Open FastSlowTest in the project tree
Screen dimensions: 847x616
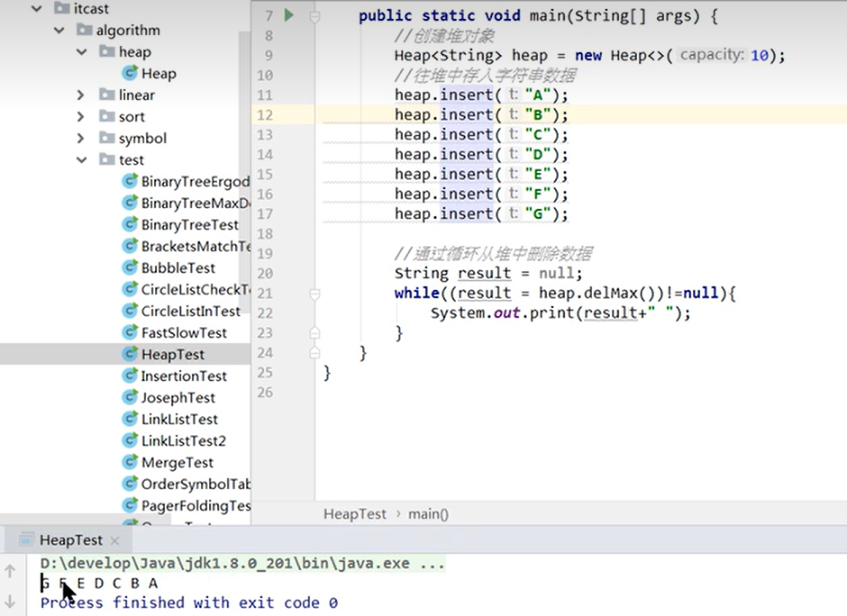(x=184, y=332)
